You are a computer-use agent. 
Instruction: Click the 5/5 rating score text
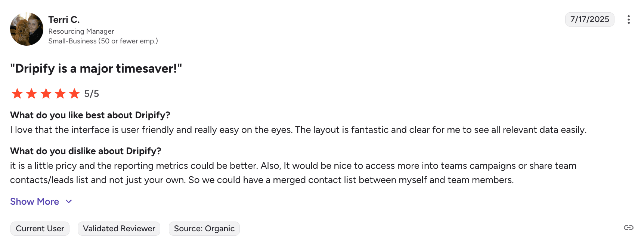pos(92,94)
